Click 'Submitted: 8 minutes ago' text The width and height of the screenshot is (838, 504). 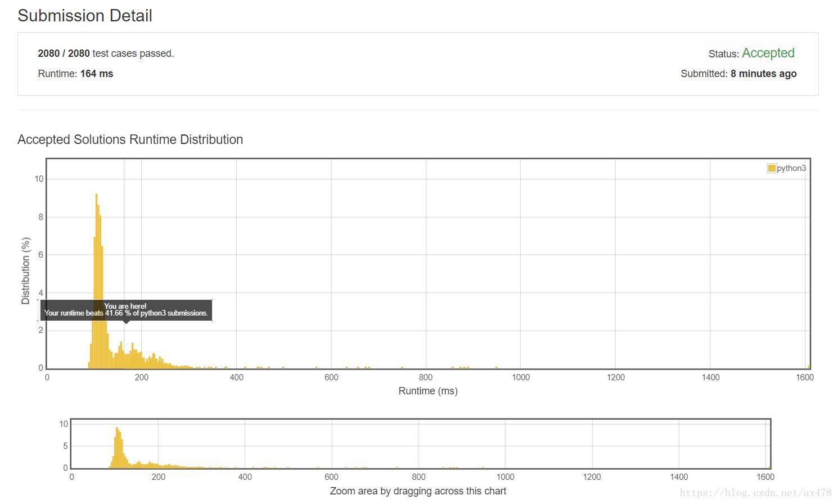click(738, 74)
